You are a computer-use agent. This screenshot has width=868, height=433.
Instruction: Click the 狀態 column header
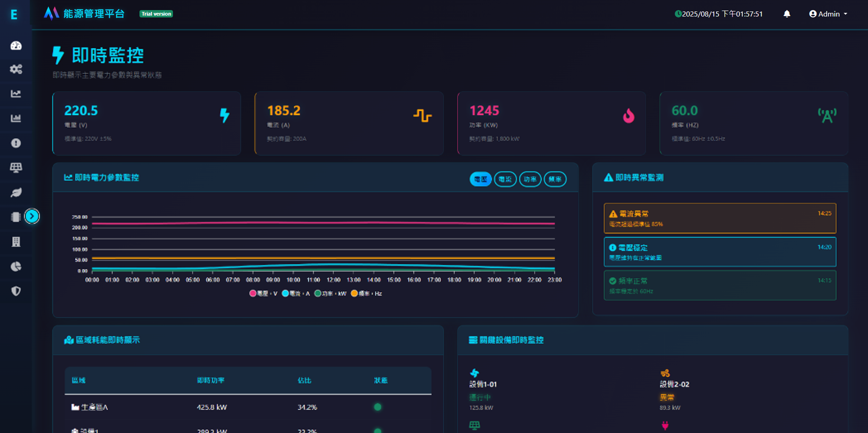click(381, 380)
